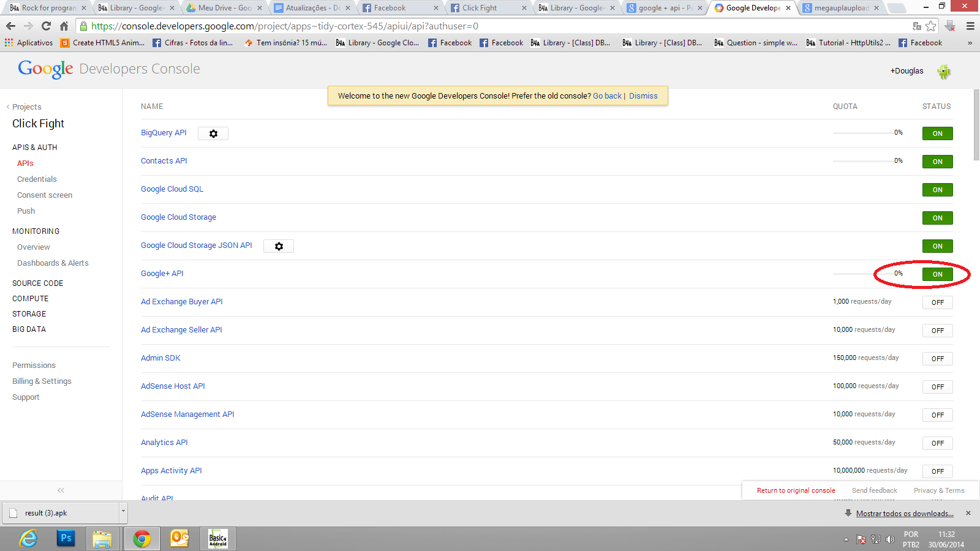This screenshot has height=551, width=980.
Task: Turn off Google Cloud Storage status
Action: 937,218
